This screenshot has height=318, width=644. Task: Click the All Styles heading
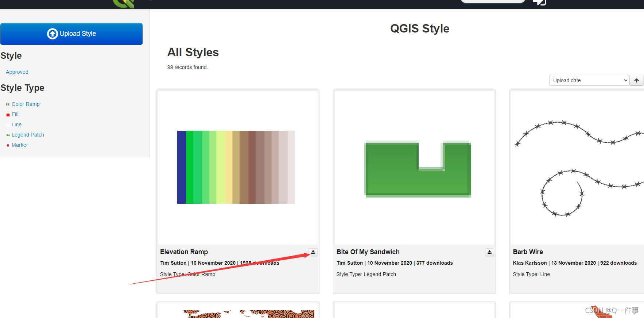tap(193, 52)
